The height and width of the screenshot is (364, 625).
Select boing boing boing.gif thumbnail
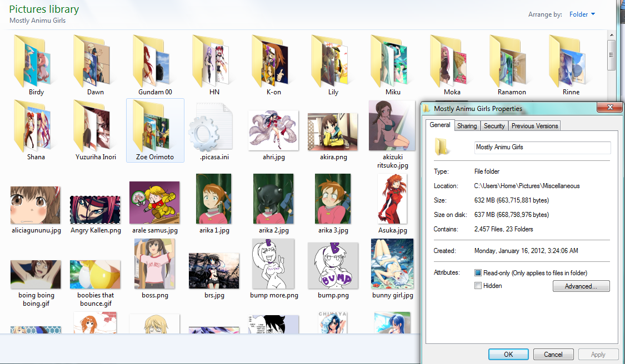click(x=36, y=275)
